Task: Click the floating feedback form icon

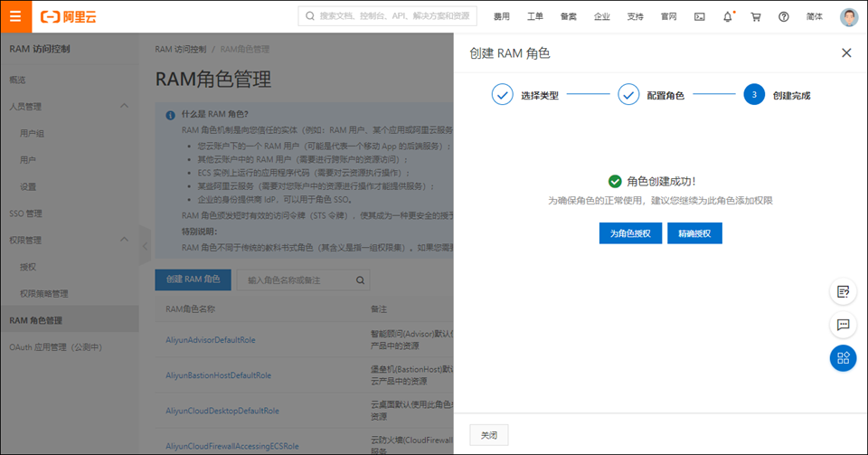Action: (x=843, y=291)
